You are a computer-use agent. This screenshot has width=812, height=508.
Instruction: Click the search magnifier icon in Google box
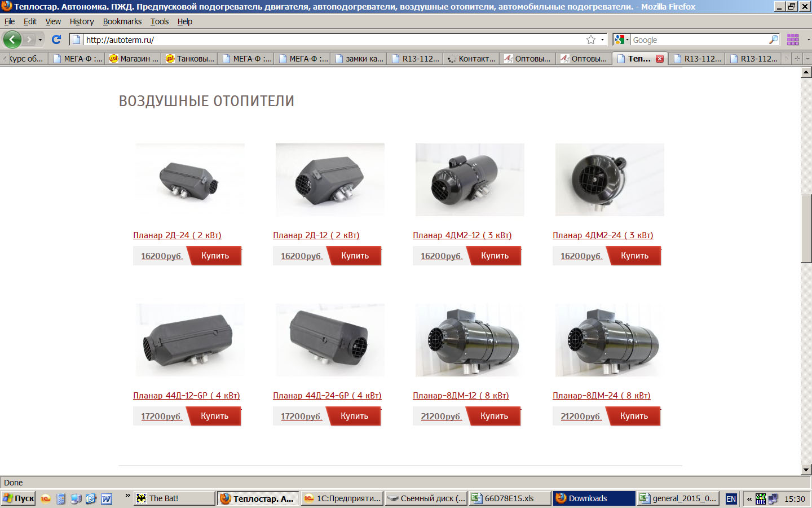773,40
